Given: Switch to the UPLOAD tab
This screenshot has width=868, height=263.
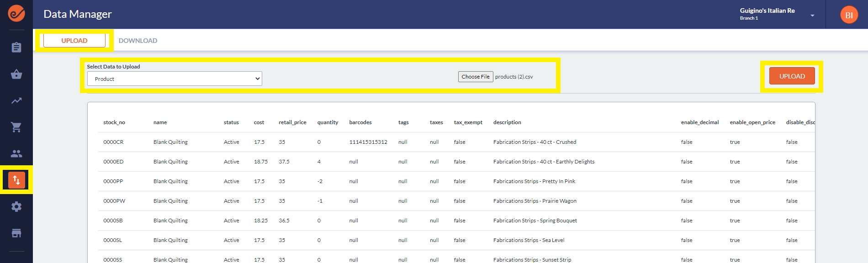Looking at the screenshot, I should tap(74, 41).
